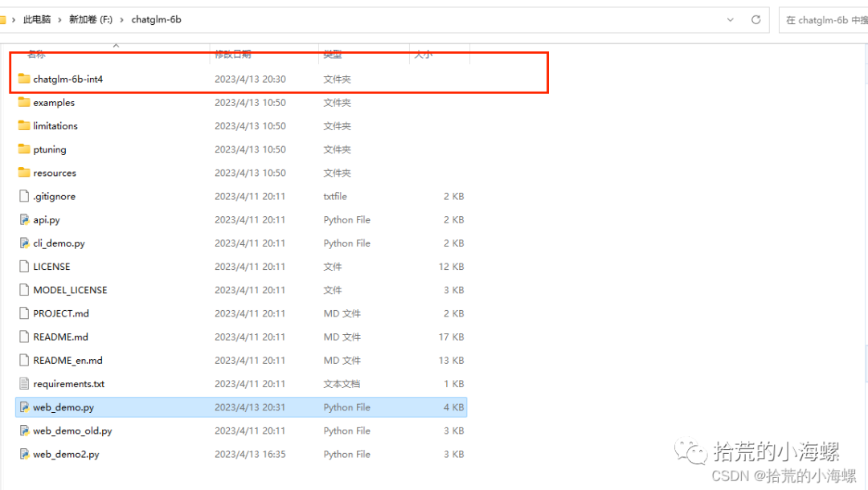Click the Python File type of api.py
868x490 pixels.
point(346,219)
